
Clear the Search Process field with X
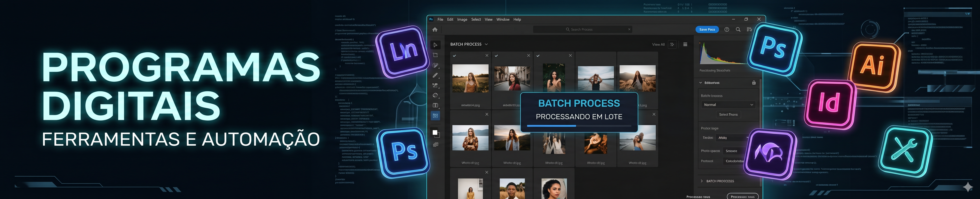(x=629, y=29)
